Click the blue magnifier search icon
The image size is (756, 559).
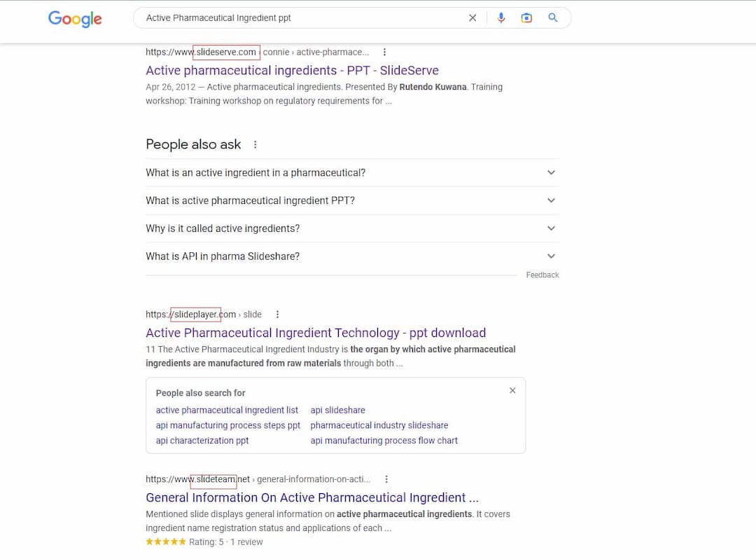(x=553, y=18)
